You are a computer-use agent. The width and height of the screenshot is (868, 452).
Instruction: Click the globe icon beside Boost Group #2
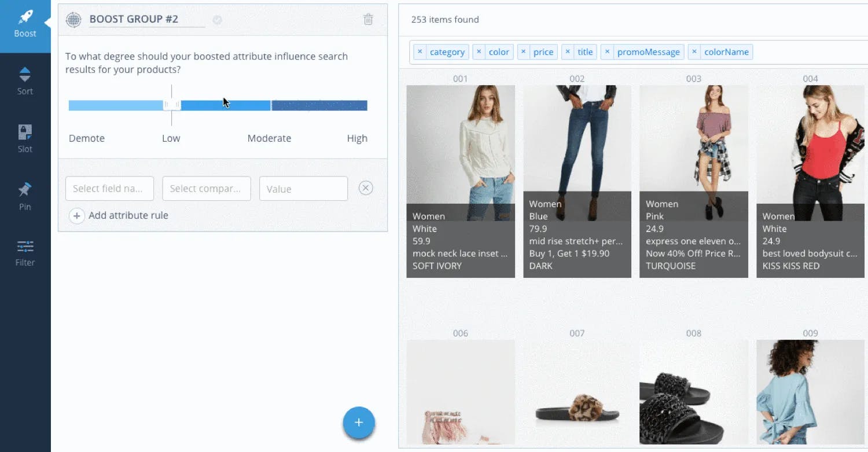pos(73,20)
